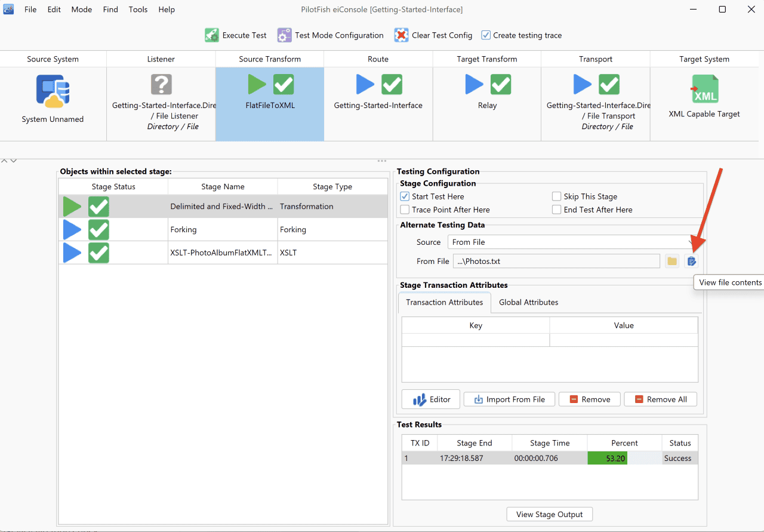Click the green checkmark icon in Source Transform stage
The image size is (764, 532).
[x=284, y=84]
